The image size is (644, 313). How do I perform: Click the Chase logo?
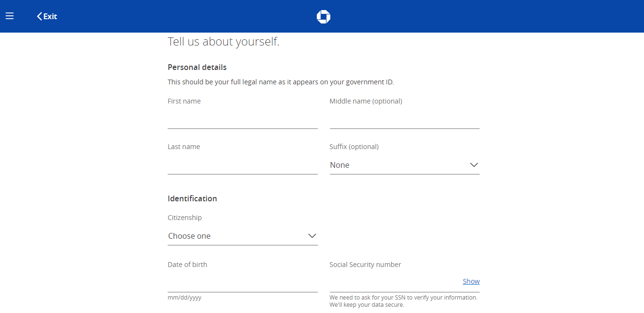tap(323, 17)
